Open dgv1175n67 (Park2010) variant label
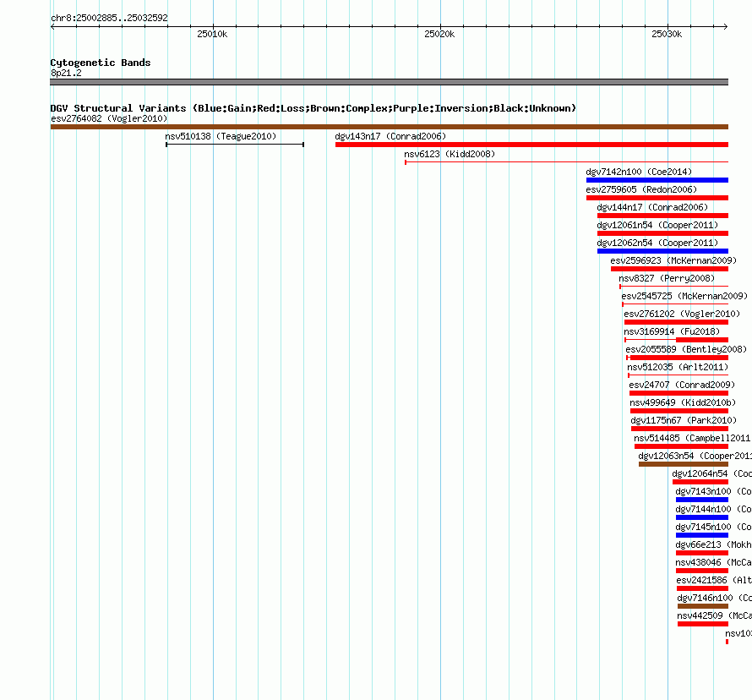The width and height of the screenshot is (752, 700). click(x=684, y=420)
